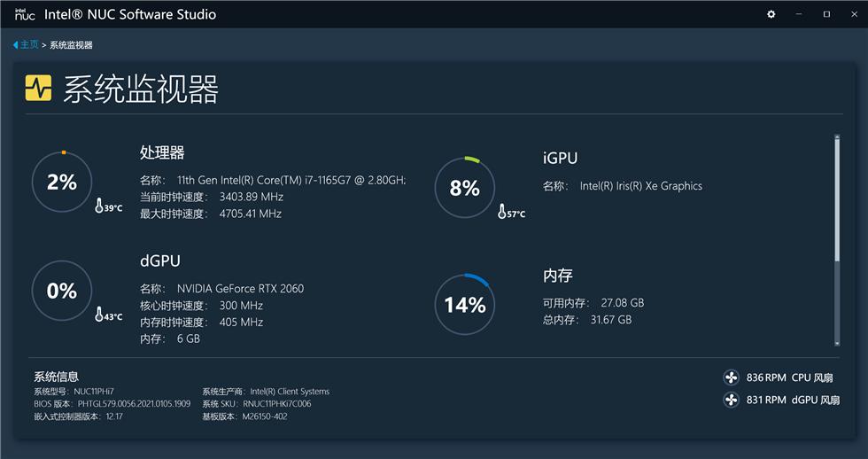Click the 内存 section heading

coord(557,276)
